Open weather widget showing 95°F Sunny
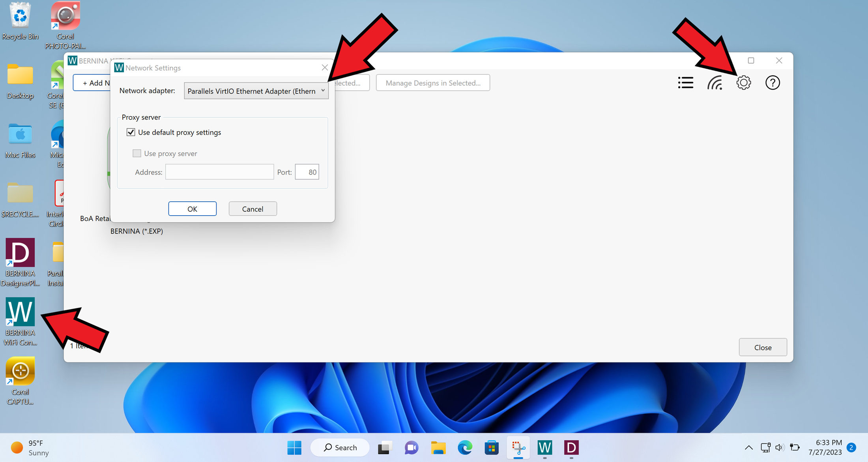868x462 pixels. 30,448
